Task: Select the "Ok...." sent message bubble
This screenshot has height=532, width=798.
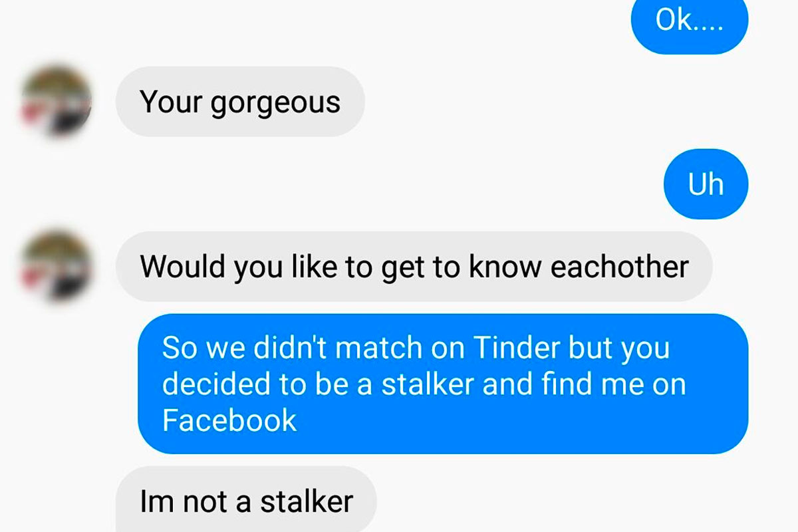Action: [690, 23]
